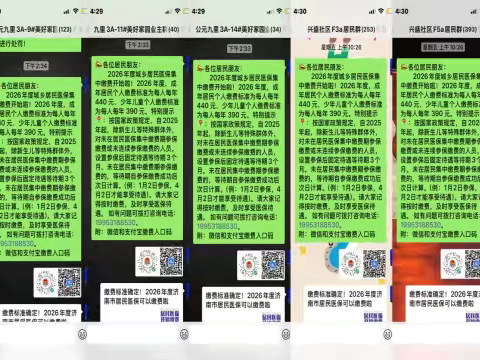Tap the 4:30 clock above the F5a居民群 chat
The image size is (480, 362).
click(x=402, y=11)
